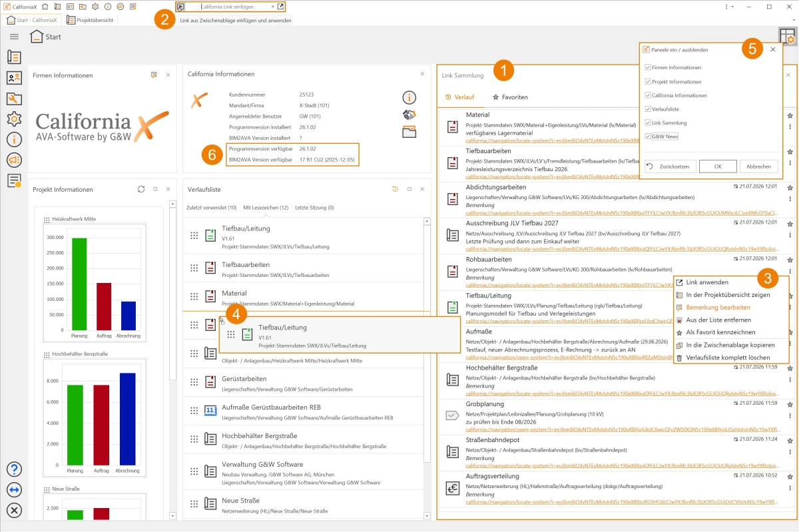Click the refresh icon in Projekt Informationen
799x532 pixels.
[x=141, y=189]
